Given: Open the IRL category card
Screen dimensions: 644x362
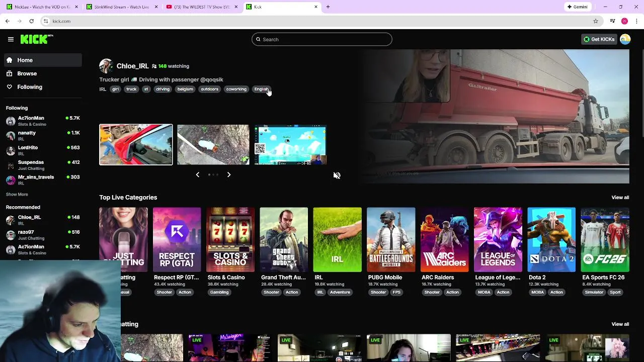Looking at the screenshot, I should pyautogui.click(x=337, y=239).
